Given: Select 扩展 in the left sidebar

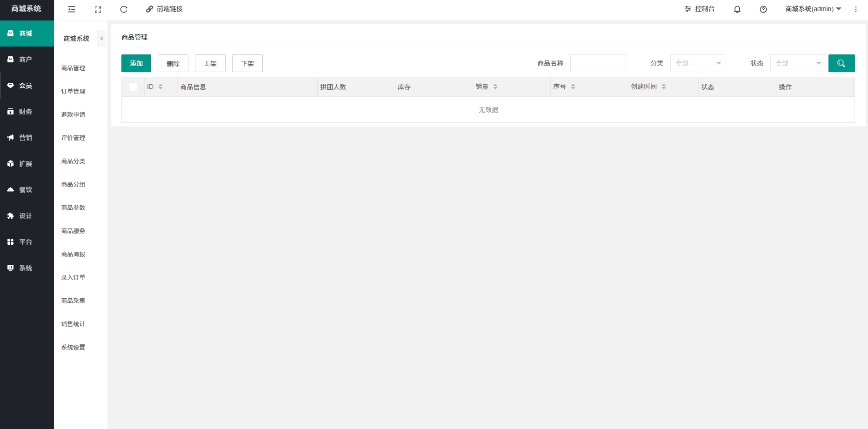Looking at the screenshot, I should coord(27,164).
